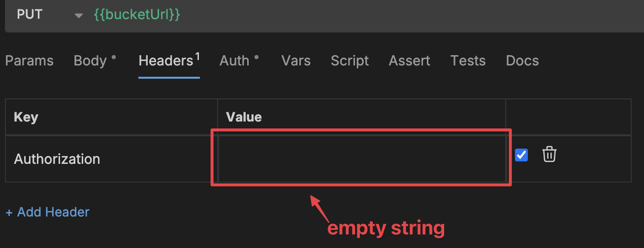Click the red empty string annotation label

[x=386, y=228]
